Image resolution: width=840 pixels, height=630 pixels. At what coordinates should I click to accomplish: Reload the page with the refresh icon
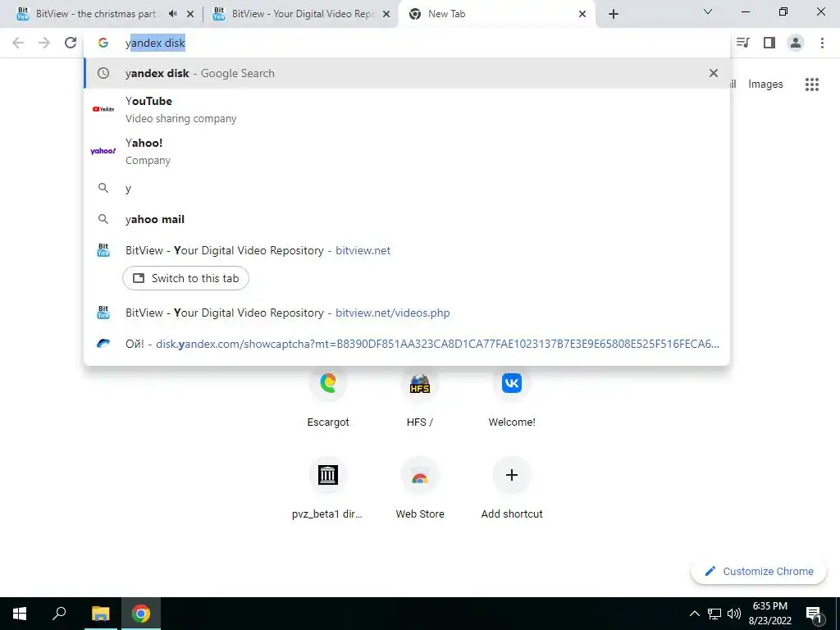click(71, 43)
